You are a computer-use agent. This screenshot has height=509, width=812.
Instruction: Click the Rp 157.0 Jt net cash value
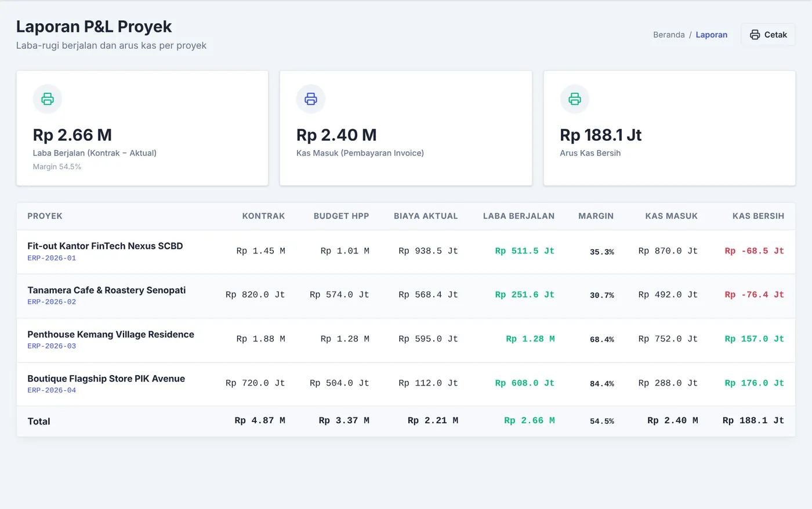click(x=754, y=339)
